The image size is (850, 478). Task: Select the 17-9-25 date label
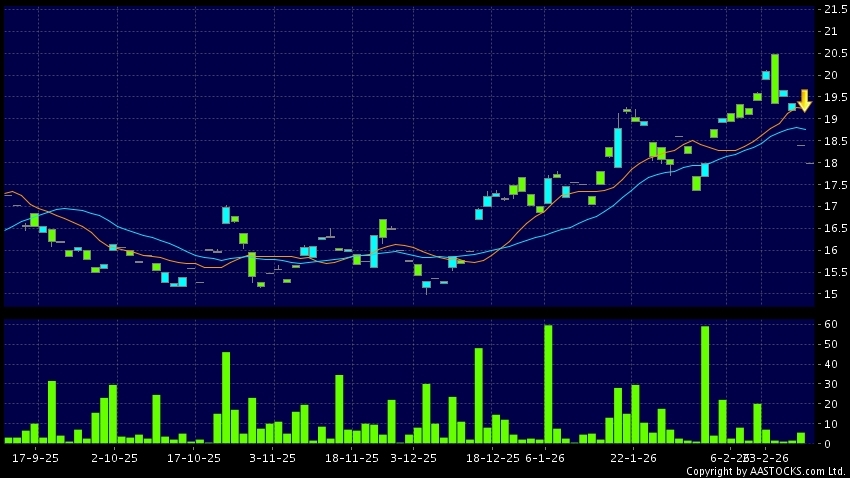coord(34,457)
